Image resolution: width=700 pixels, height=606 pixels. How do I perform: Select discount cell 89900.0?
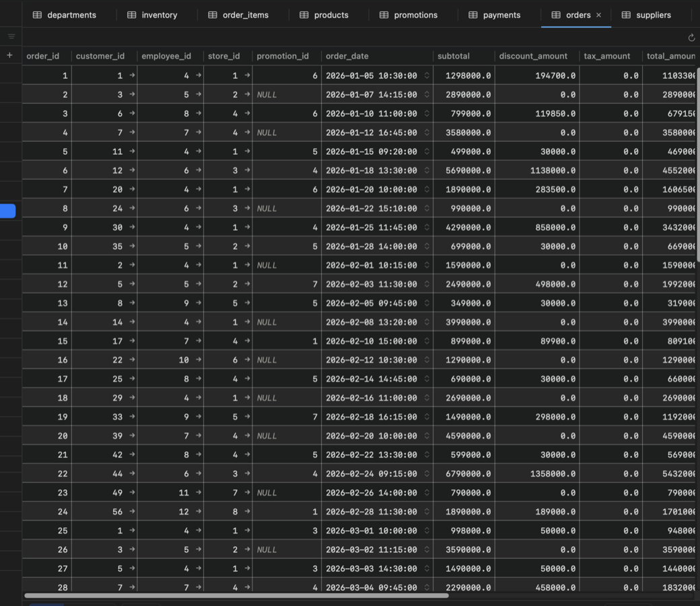coord(537,341)
